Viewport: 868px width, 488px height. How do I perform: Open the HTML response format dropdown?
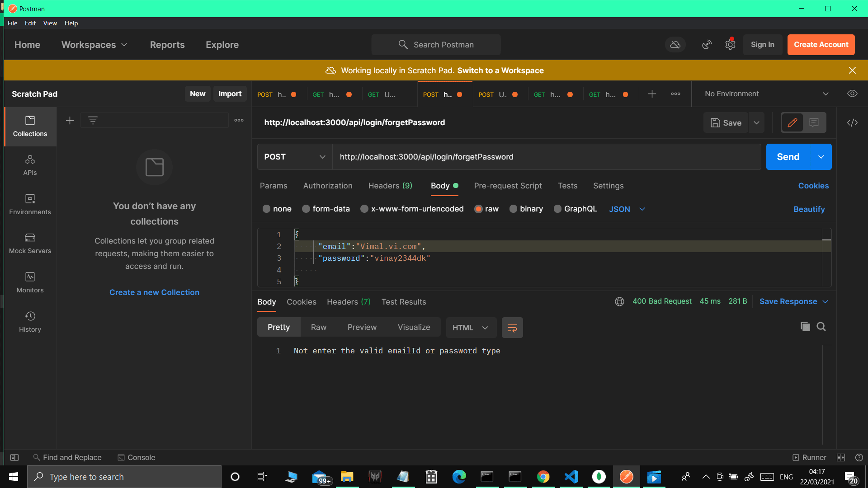click(471, 328)
